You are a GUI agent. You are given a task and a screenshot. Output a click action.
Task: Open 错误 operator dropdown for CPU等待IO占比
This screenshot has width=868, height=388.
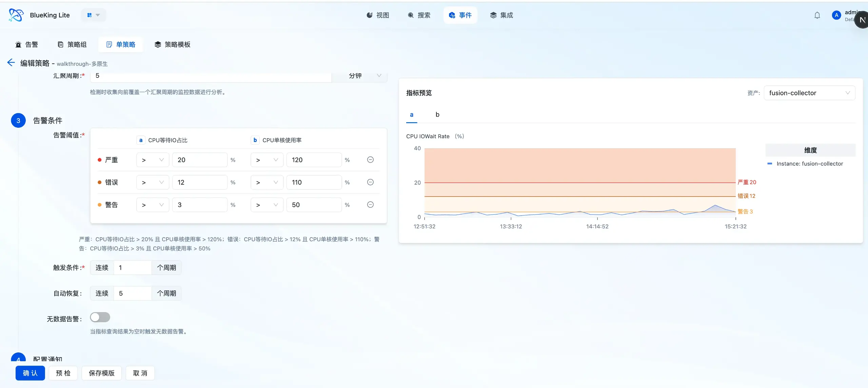point(153,182)
